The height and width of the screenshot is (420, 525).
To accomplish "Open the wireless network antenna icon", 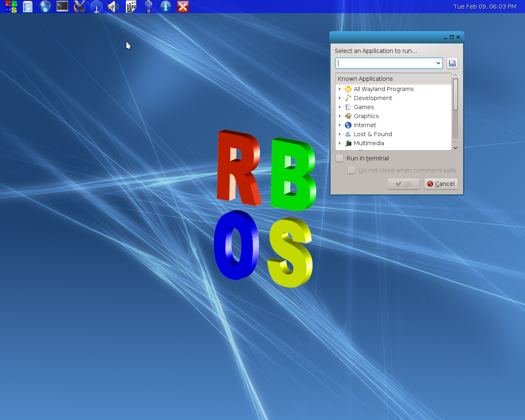I will point(96,7).
